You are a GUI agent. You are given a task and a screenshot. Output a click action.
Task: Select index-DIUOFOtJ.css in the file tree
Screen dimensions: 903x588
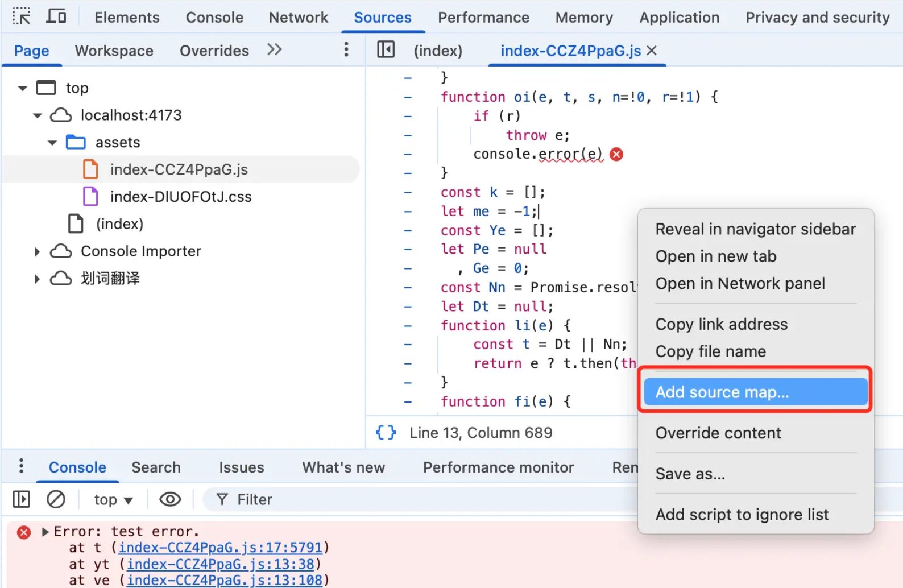click(x=181, y=197)
